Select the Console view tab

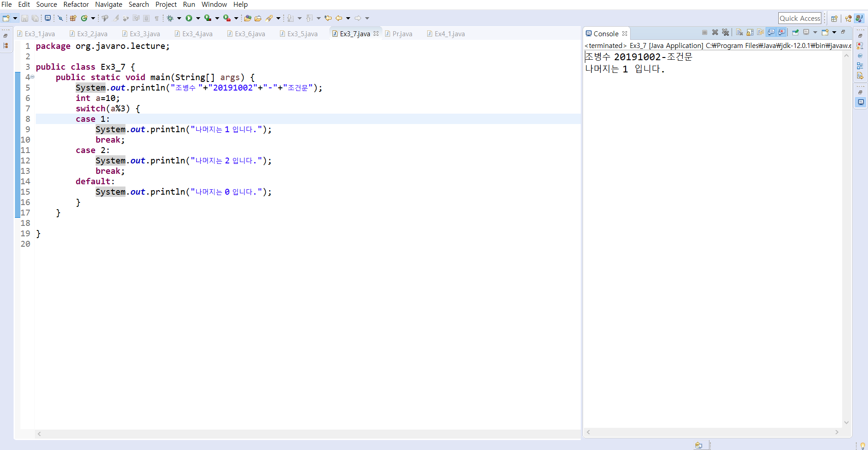(606, 34)
